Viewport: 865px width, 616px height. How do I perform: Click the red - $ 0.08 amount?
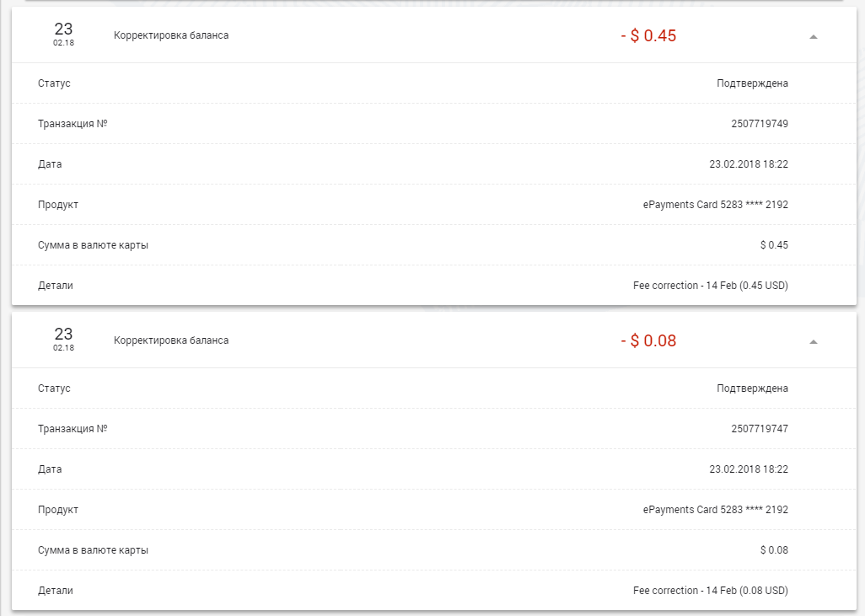tap(649, 340)
